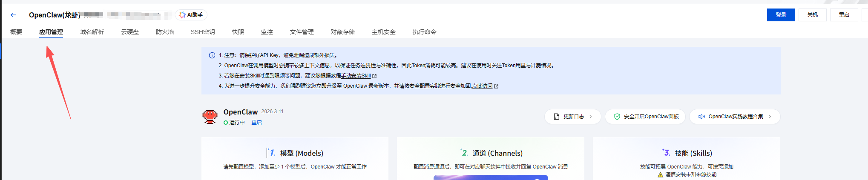Open the 防火墙 tab
Image resolution: width=868 pixels, height=180 pixels.
coord(165,32)
